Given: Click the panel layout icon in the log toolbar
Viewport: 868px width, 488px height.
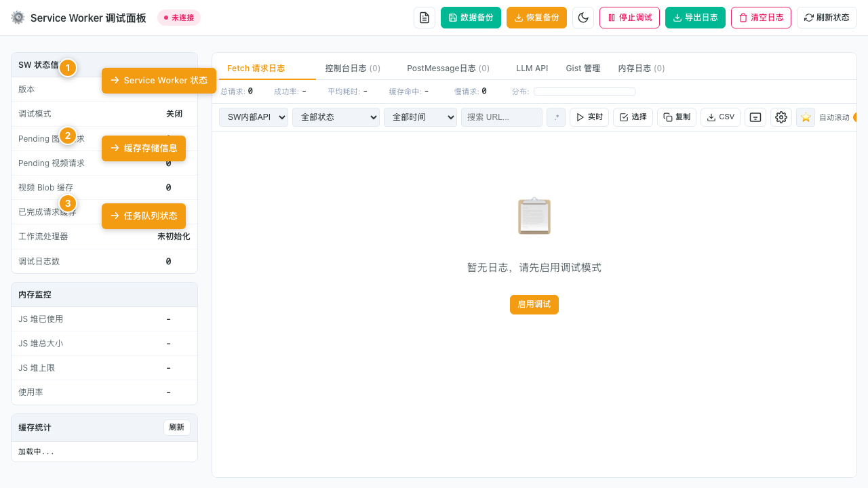Looking at the screenshot, I should click(755, 117).
